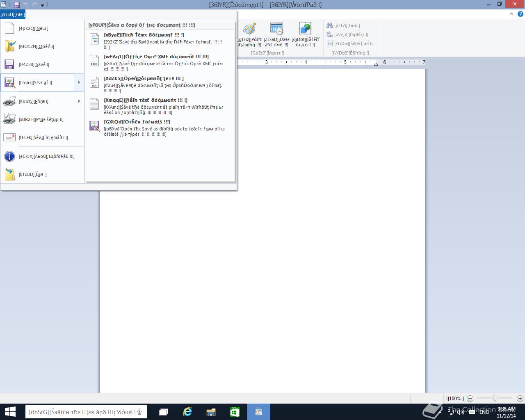Choose Open from the File menu
This screenshot has height=420, width=525.
(x=42, y=46)
